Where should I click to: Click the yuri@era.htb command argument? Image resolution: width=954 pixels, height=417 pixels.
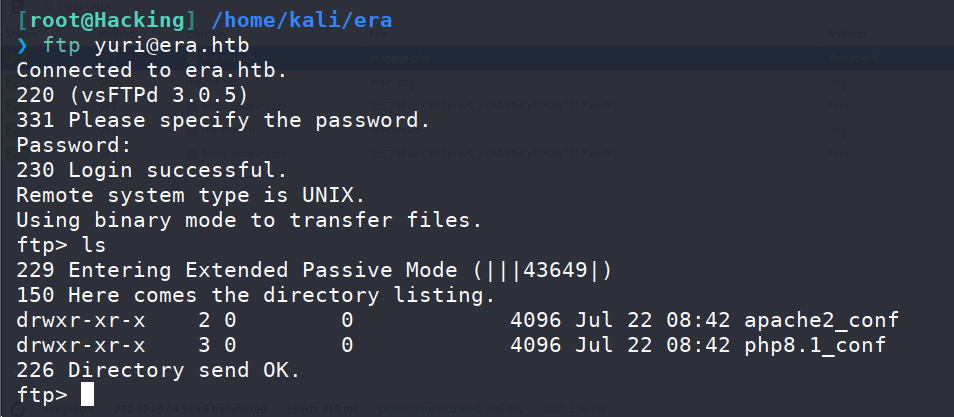tap(172, 46)
